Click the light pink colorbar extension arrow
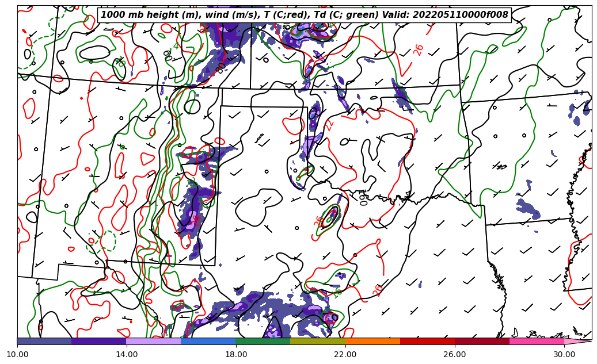The image size is (597, 364). pos(577,341)
